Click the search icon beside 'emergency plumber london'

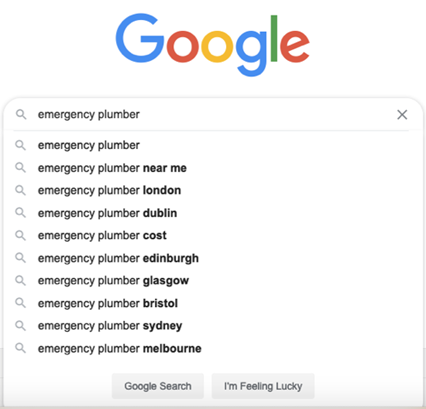click(20, 190)
